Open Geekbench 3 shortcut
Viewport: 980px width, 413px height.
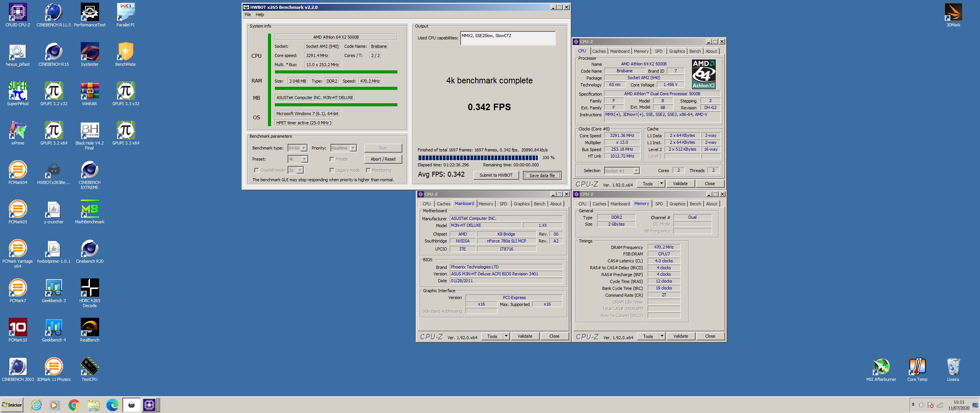tap(54, 291)
